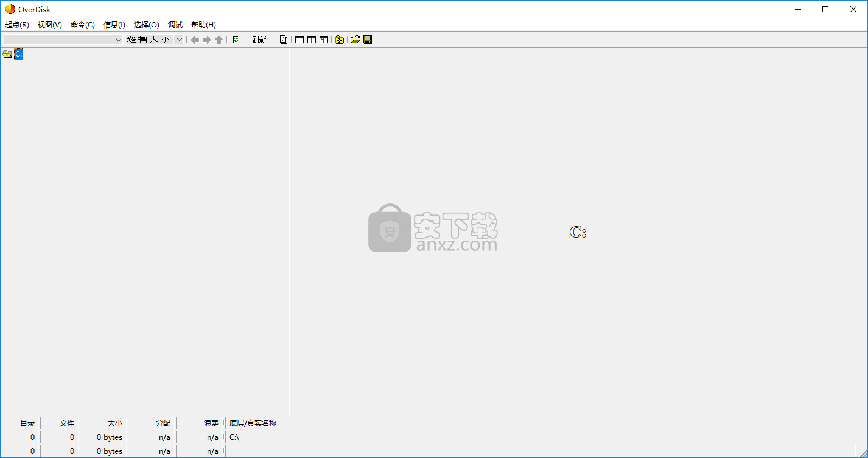Minimize the OverDisk window
This screenshot has height=458, width=868.
coord(798,9)
